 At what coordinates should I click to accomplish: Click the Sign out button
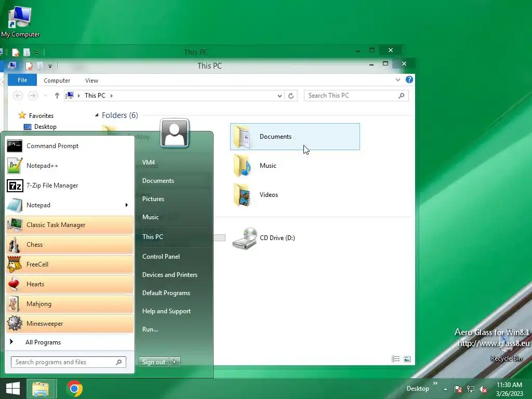pos(154,362)
